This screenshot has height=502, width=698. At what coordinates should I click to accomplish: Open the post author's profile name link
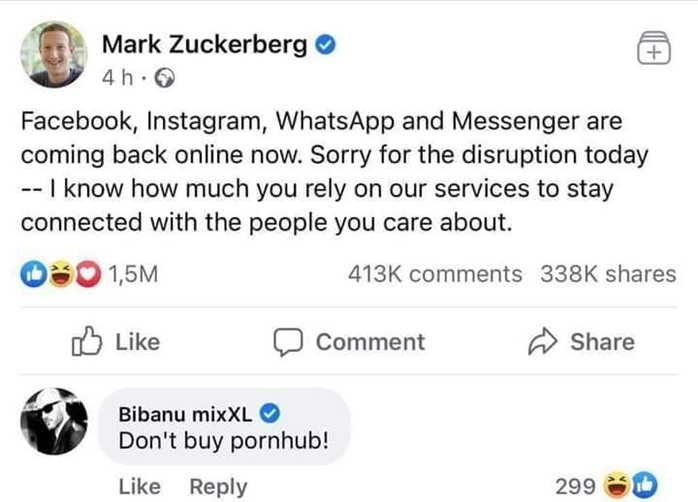pyautogui.click(x=204, y=44)
